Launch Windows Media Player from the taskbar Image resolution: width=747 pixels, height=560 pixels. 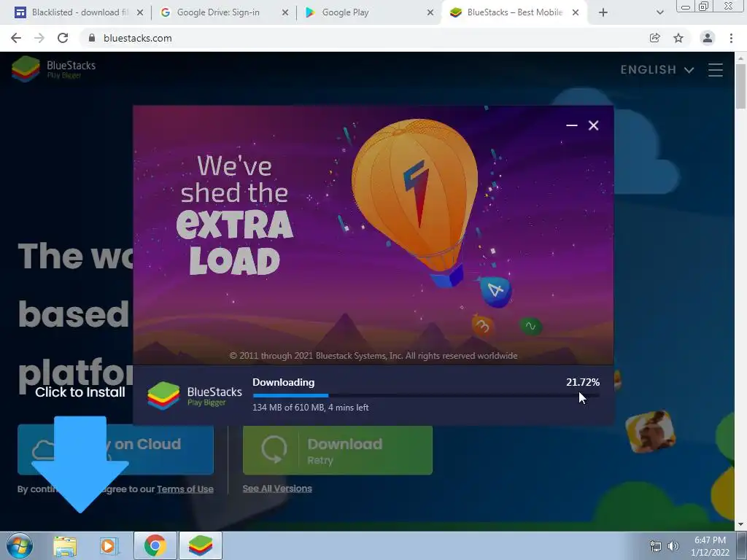pyautogui.click(x=109, y=546)
